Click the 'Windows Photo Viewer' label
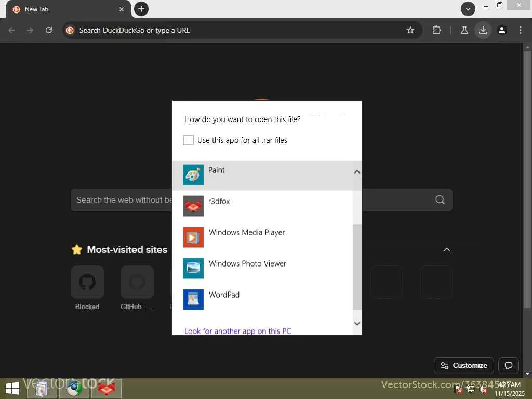532x399 pixels. [x=247, y=263]
